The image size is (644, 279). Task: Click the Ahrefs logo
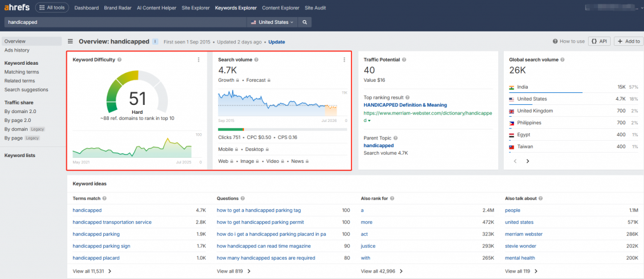point(17,8)
